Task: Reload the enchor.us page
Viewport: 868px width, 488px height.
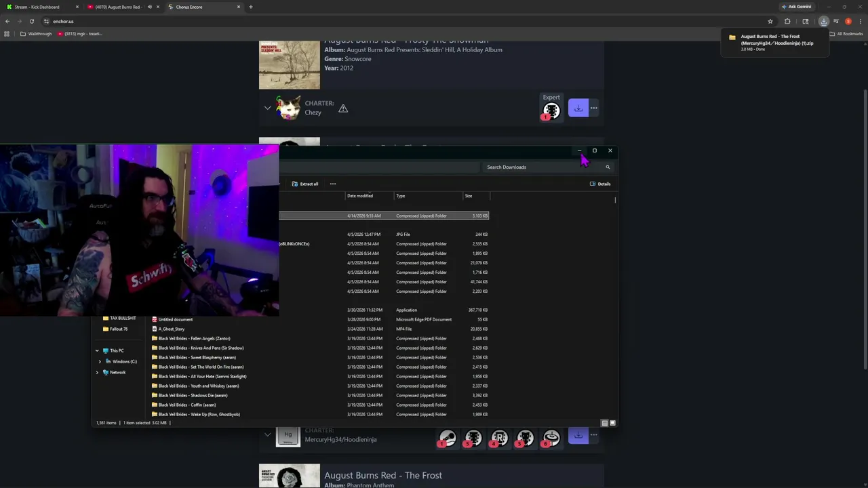Action: tap(31, 21)
